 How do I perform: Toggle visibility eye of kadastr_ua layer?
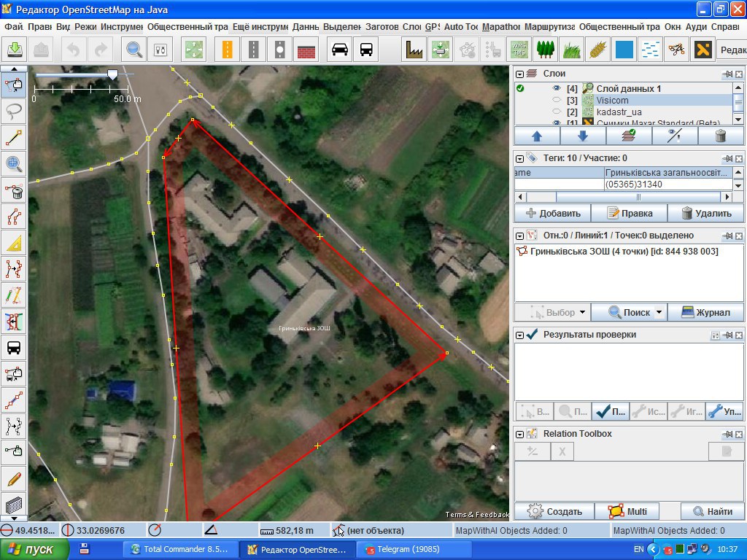point(557,112)
